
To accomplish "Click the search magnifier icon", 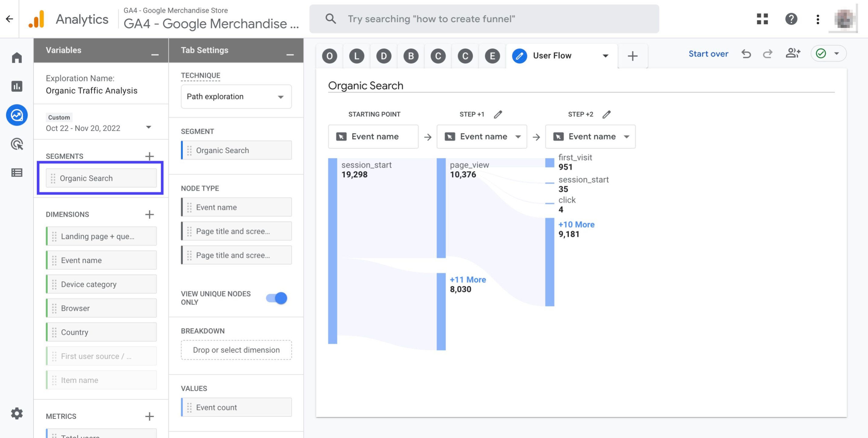I will pos(331,19).
